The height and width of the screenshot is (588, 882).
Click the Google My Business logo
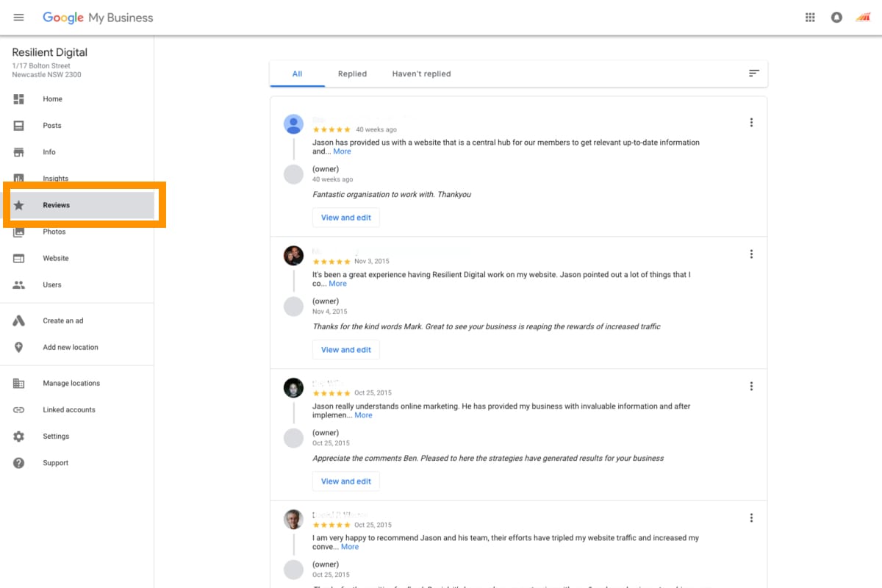(x=98, y=18)
